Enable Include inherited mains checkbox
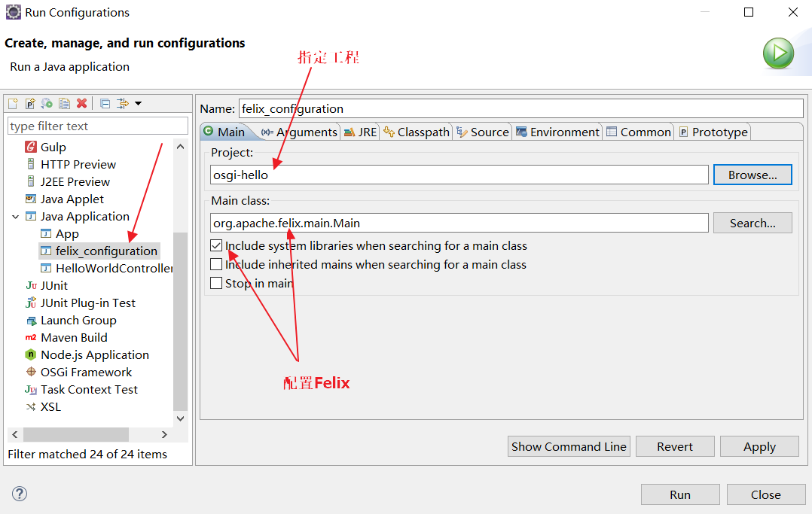The image size is (812, 514). coord(216,264)
